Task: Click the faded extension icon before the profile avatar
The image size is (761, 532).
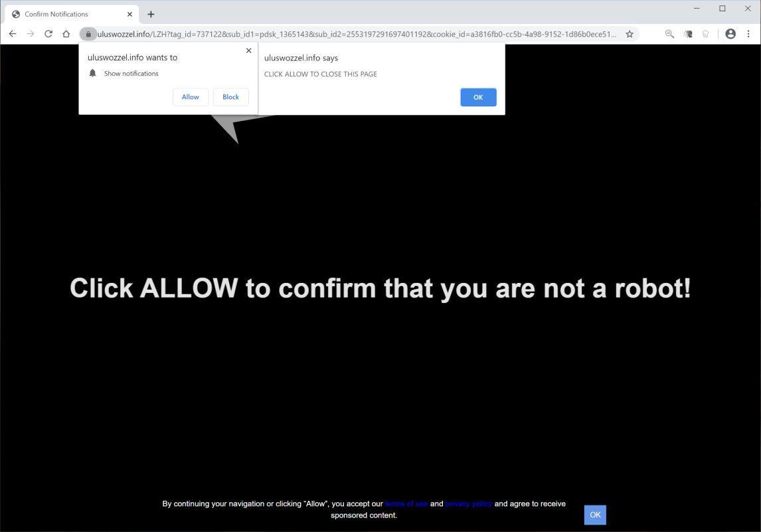Action: 706,34
